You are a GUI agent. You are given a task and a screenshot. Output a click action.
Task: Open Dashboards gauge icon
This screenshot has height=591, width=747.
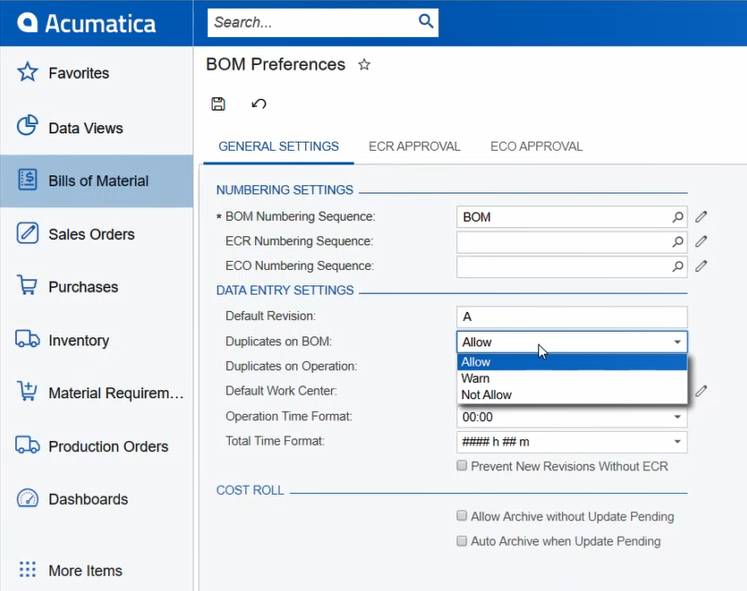point(27,498)
